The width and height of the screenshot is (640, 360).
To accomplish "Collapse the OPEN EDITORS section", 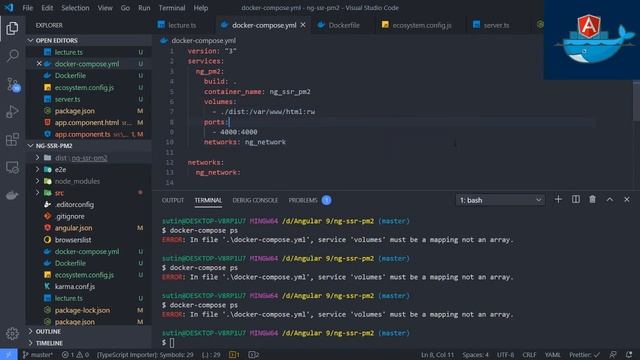I will 89,40.
